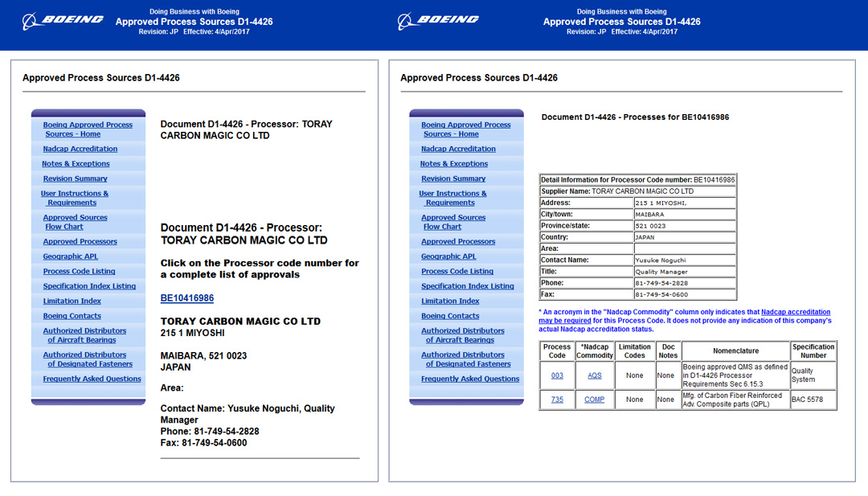The width and height of the screenshot is (868, 496).
Task: Click the Boeing logo on the right page
Action: [x=438, y=20]
